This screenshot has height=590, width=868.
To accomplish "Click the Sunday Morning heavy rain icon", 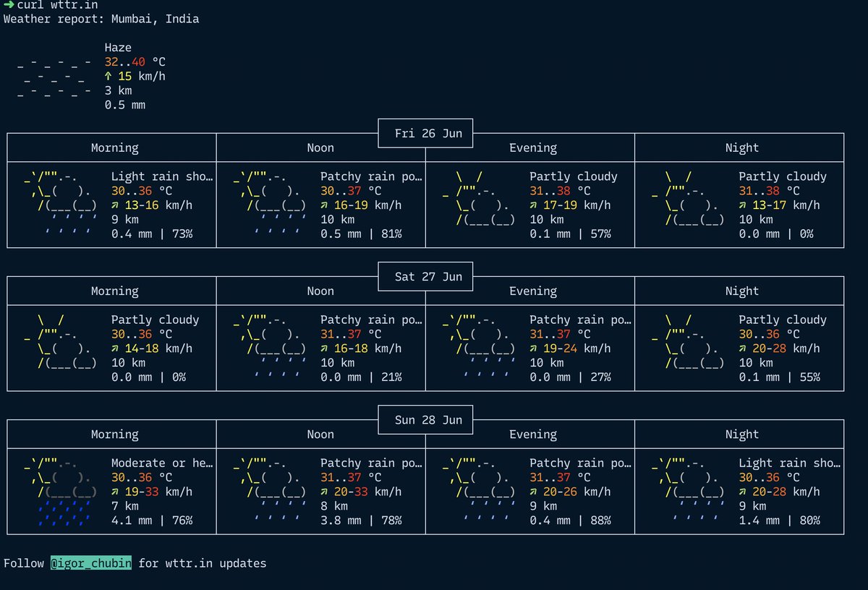I will [61, 490].
